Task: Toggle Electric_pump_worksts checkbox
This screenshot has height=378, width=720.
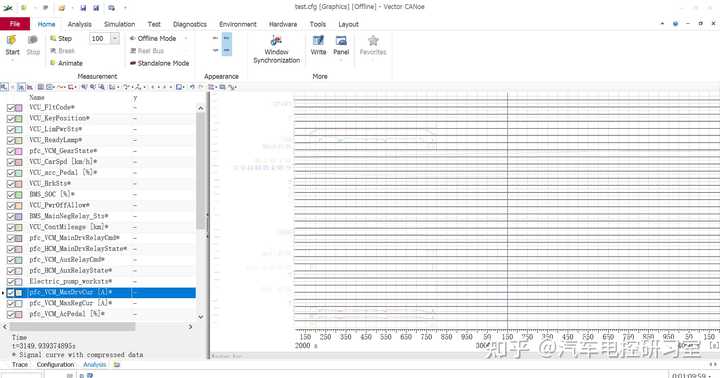Action: tap(11, 282)
